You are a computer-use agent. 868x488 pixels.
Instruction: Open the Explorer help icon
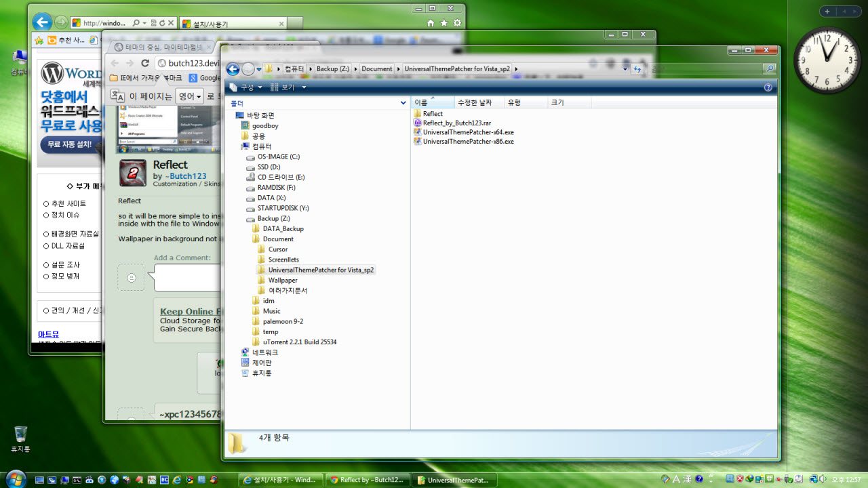pyautogui.click(x=768, y=87)
